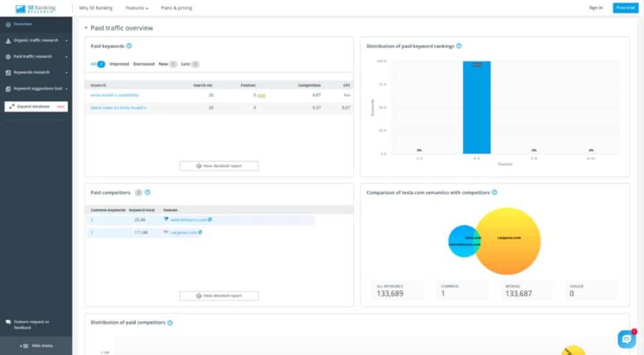Go to Plans & pricing page
Screen dimensions: 644x355
pos(175,8)
